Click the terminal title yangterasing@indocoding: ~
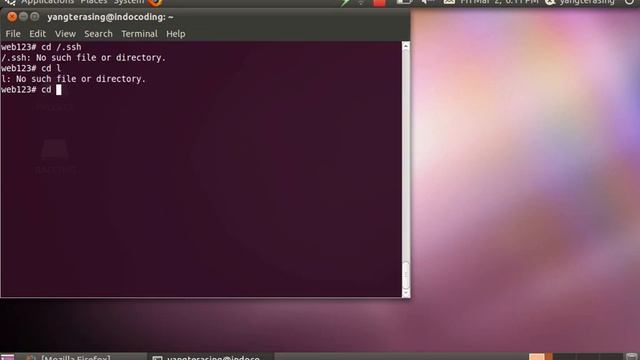The image size is (640, 360). (x=110, y=17)
